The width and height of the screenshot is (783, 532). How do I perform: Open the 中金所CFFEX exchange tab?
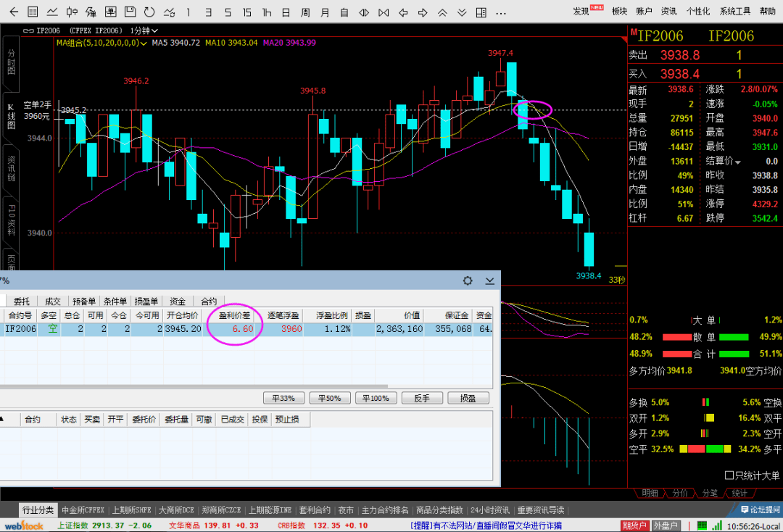click(x=83, y=510)
